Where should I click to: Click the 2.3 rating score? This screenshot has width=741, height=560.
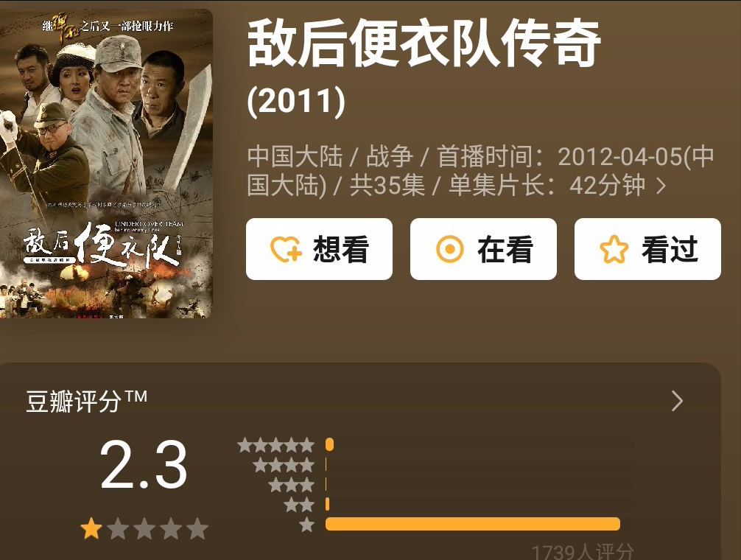144,464
